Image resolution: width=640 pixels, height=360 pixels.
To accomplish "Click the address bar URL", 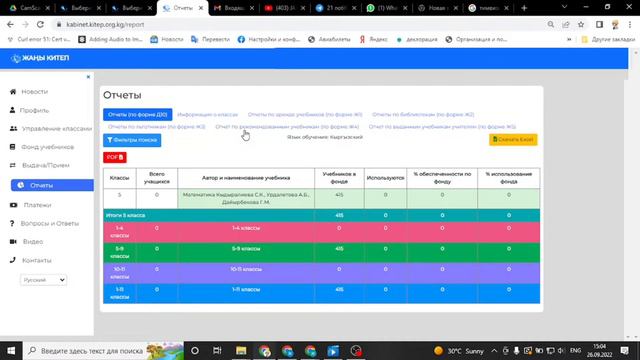I will pos(105,24).
